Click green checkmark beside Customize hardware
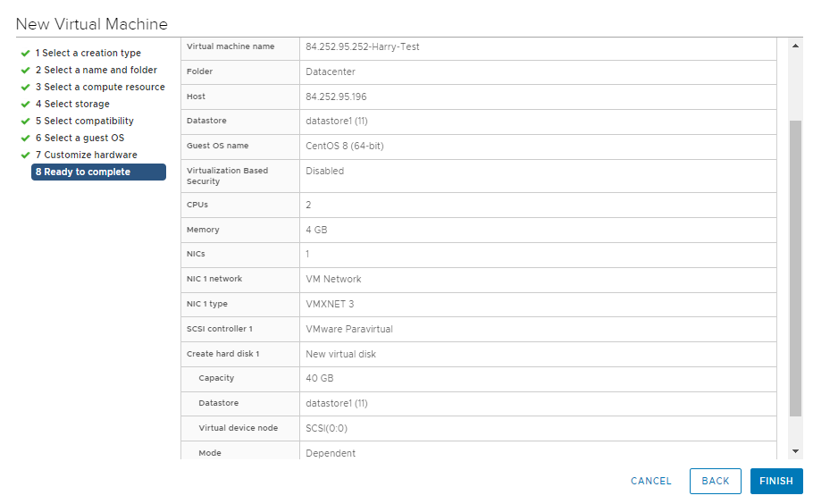This screenshot has width=813, height=504. (26, 155)
